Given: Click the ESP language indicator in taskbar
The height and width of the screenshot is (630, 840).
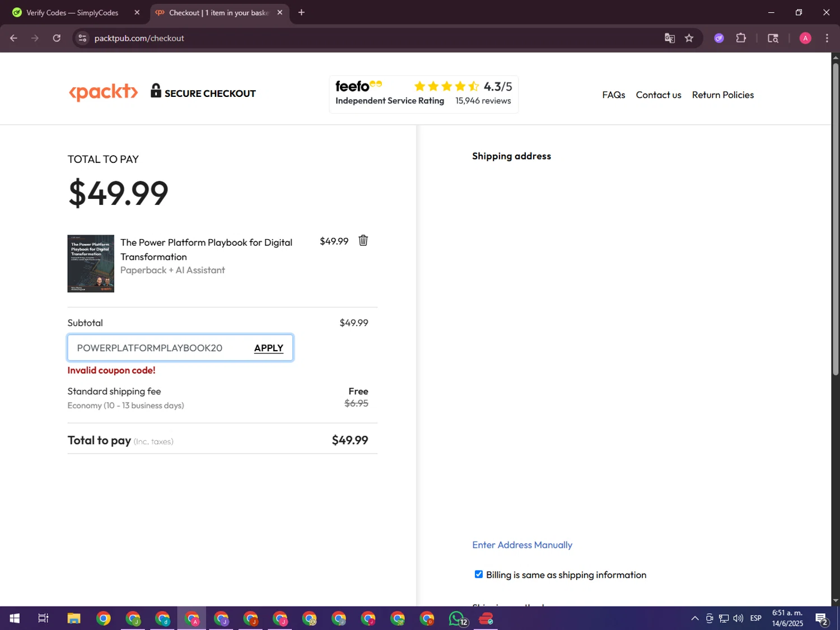Looking at the screenshot, I should pyautogui.click(x=755, y=618).
